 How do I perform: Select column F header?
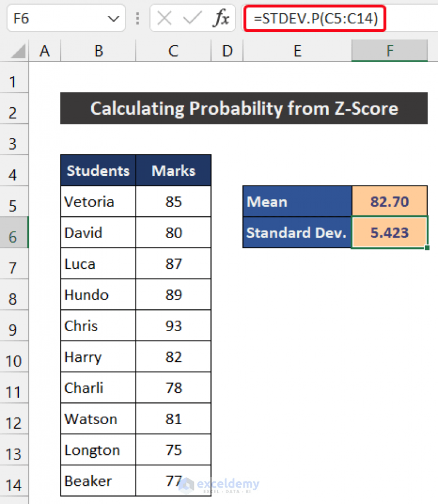pyautogui.click(x=390, y=51)
